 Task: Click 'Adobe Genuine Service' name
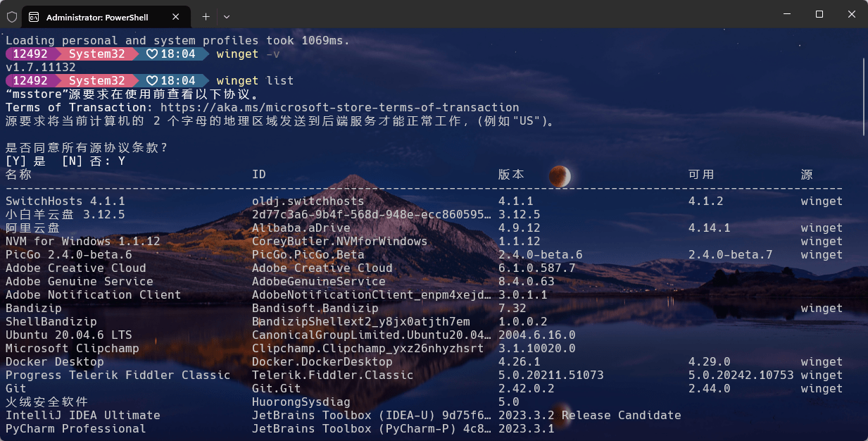point(80,282)
